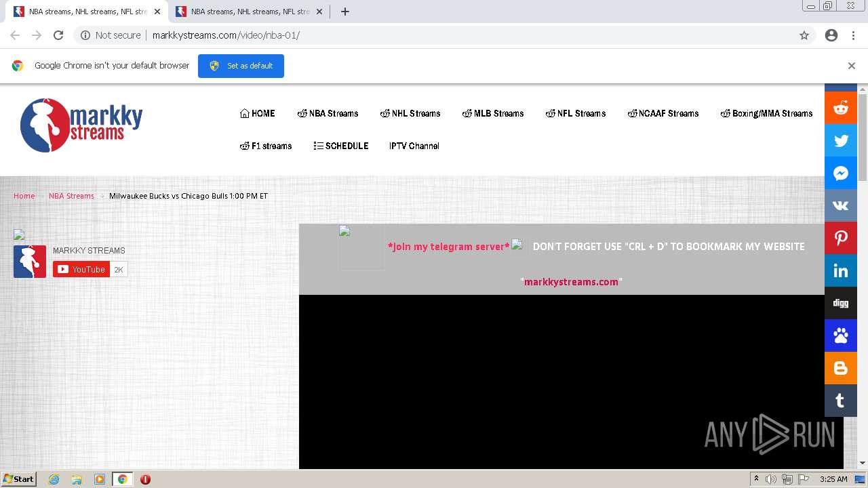
Task: Open NBA Streams in navigation menu
Action: (328, 113)
